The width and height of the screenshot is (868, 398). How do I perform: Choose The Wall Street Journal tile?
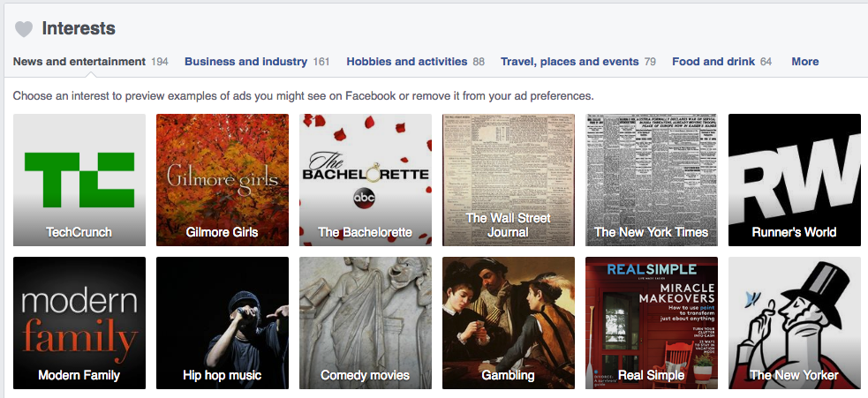pyautogui.click(x=509, y=180)
